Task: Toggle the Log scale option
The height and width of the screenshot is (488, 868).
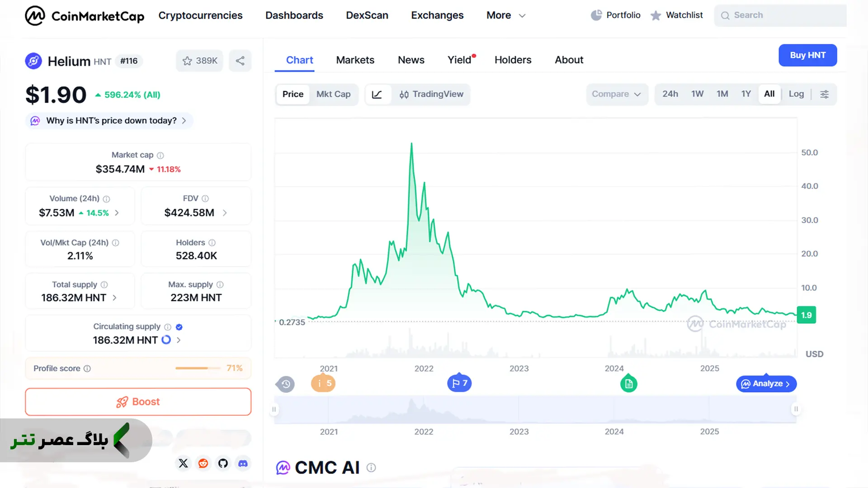Action: [x=796, y=94]
